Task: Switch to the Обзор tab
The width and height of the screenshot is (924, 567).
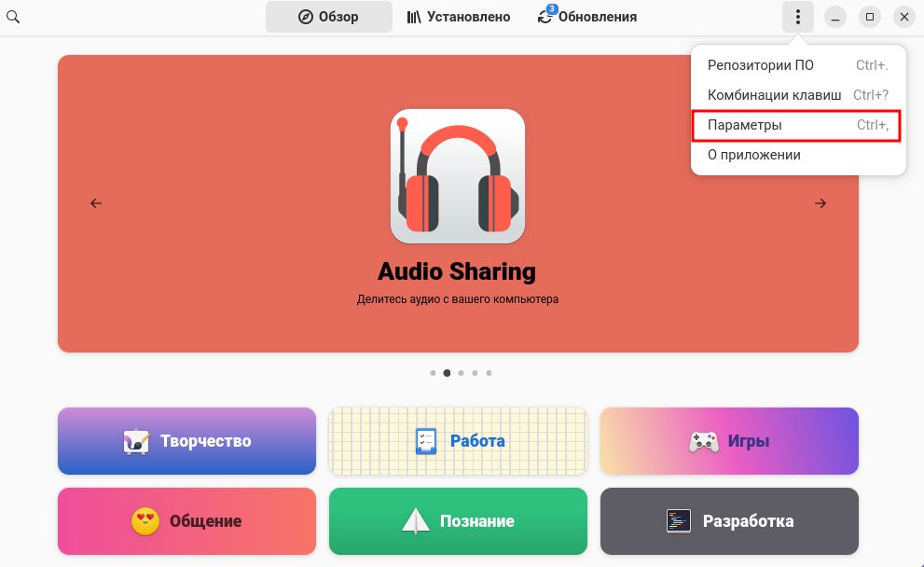Action: coord(328,17)
